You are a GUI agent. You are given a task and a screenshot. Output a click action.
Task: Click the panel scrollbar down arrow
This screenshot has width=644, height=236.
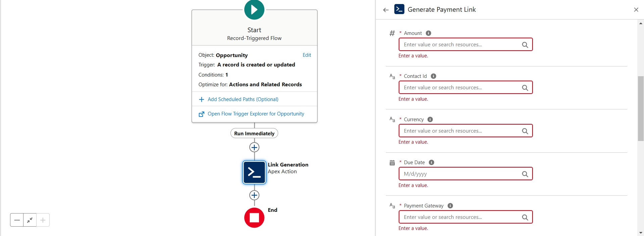click(641, 233)
